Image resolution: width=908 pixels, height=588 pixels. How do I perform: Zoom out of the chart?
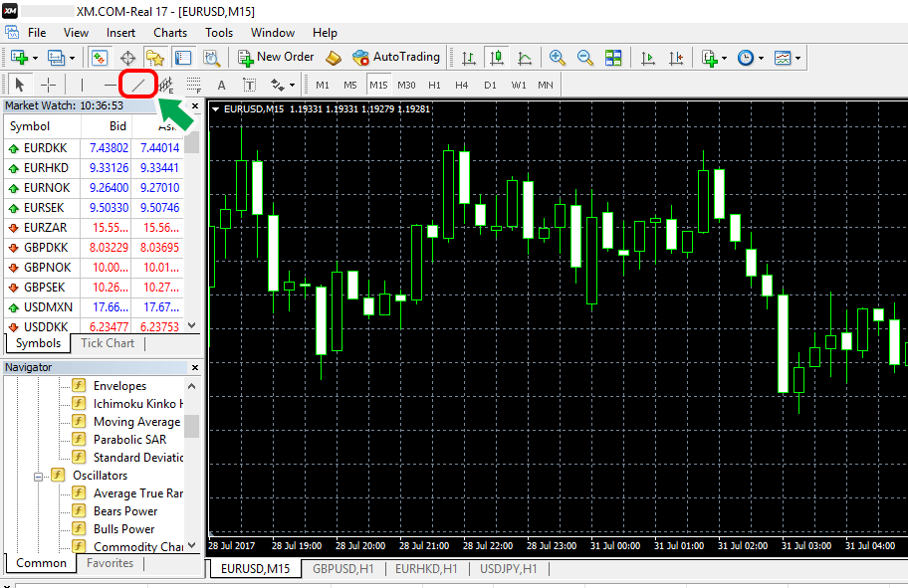point(584,58)
